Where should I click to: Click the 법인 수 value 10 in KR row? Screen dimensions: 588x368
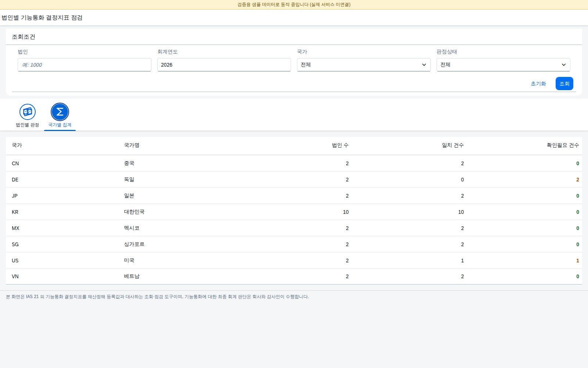click(346, 212)
